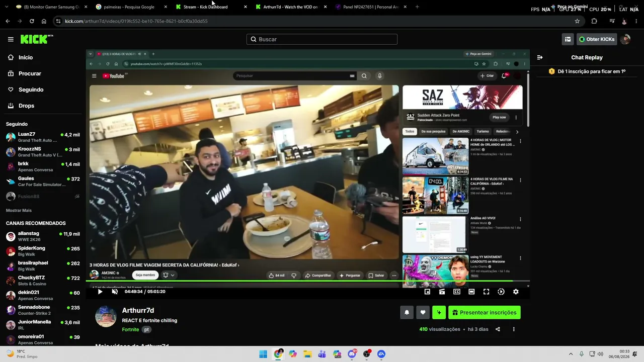
Task: Open Gaules channel in Seguindo list
Action: [x=43, y=181]
